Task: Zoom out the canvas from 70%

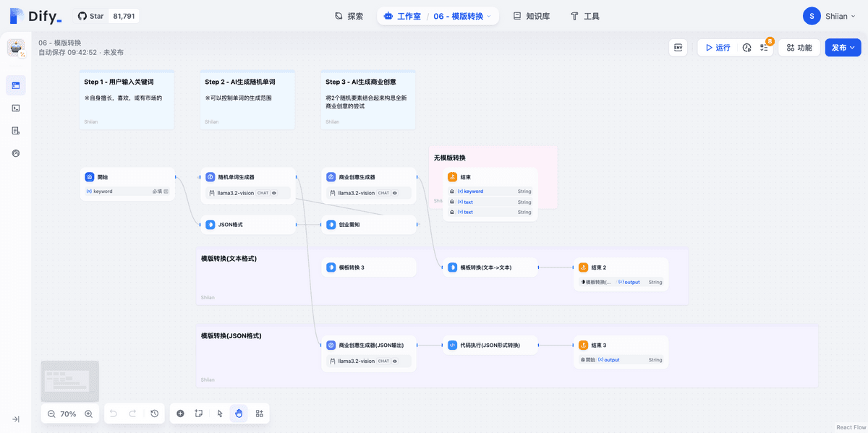Action: coord(51,414)
